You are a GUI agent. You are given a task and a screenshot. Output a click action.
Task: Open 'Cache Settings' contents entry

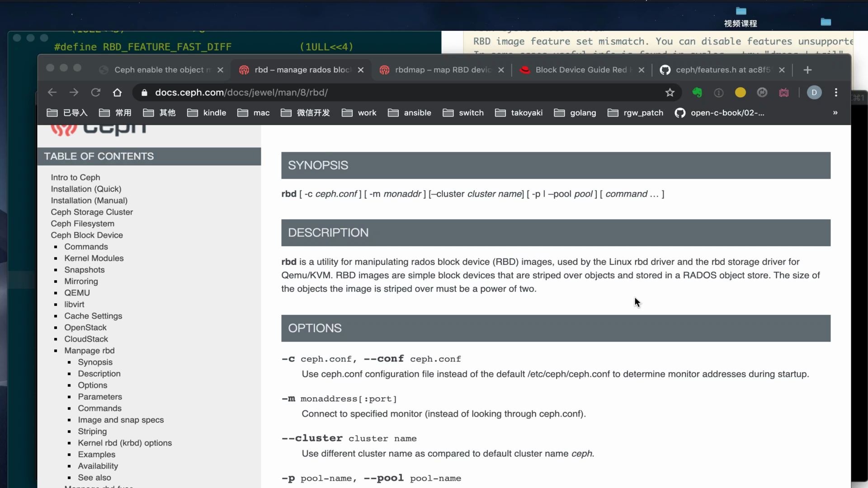93,316
